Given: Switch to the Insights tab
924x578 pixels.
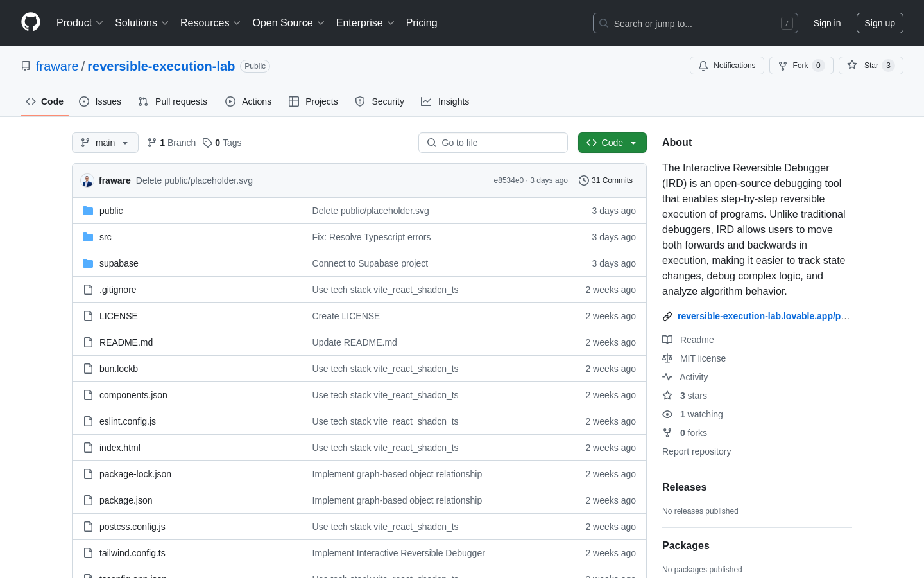Looking at the screenshot, I should (x=445, y=101).
